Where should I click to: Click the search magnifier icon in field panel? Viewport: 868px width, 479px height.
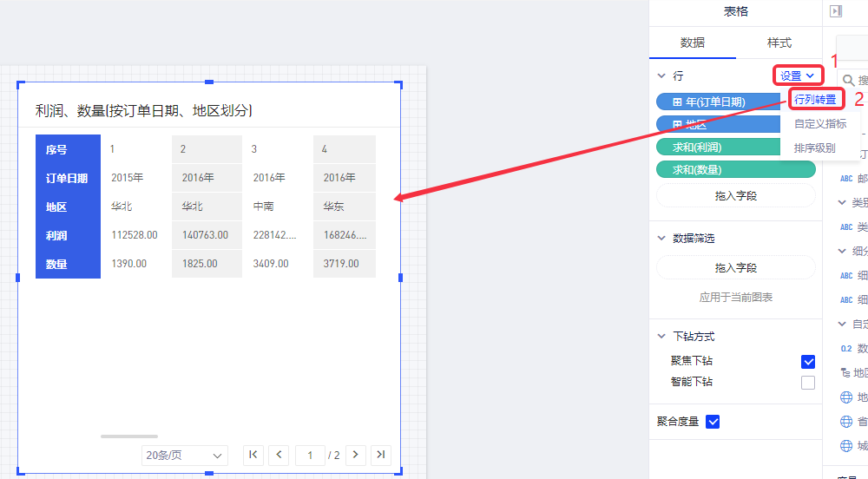click(849, 80)
